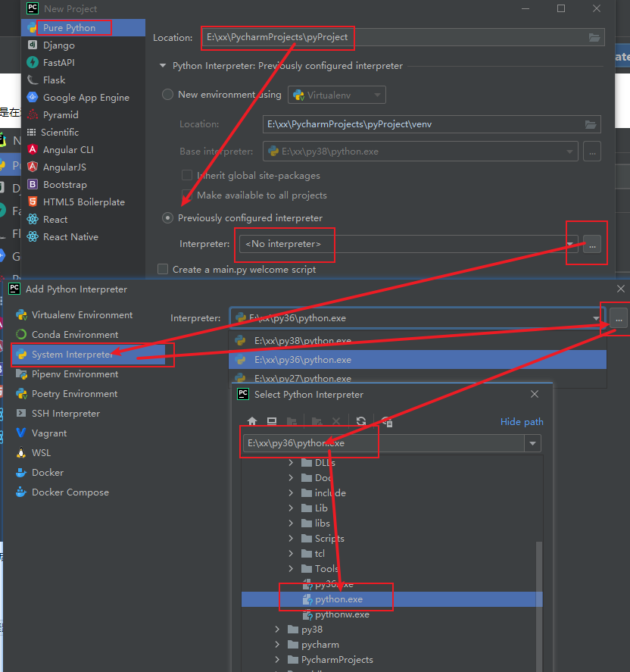The height and width of the screenshot is (672, 630).
Task: Select Previously configured interpreter radio button
Action: click(167, 217)
